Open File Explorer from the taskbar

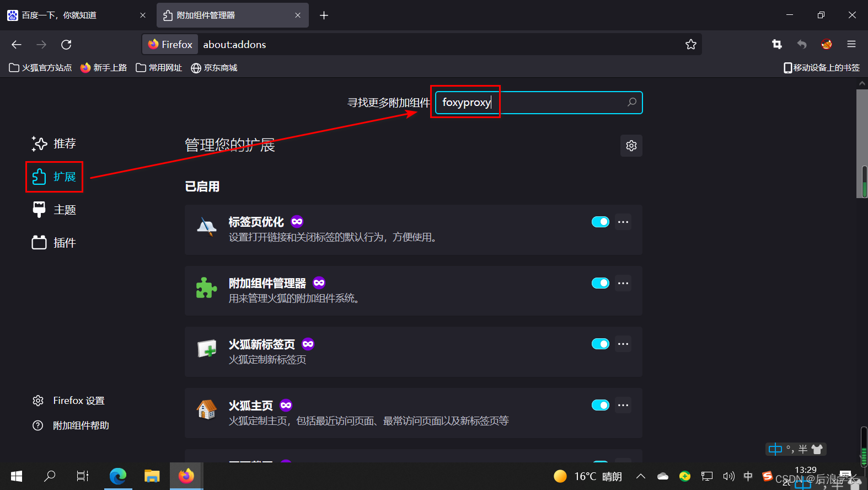pyautogui.click(x=152, y=476)
